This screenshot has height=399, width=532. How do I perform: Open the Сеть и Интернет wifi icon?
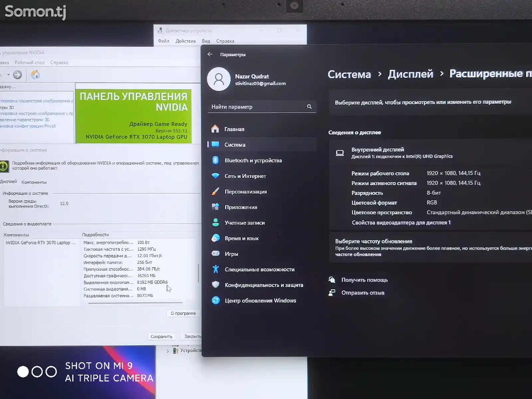215,176
